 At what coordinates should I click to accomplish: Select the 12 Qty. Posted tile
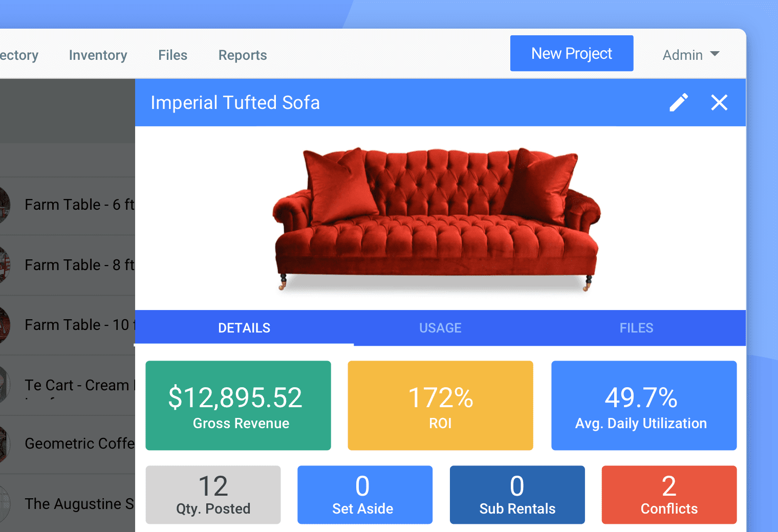213,495
